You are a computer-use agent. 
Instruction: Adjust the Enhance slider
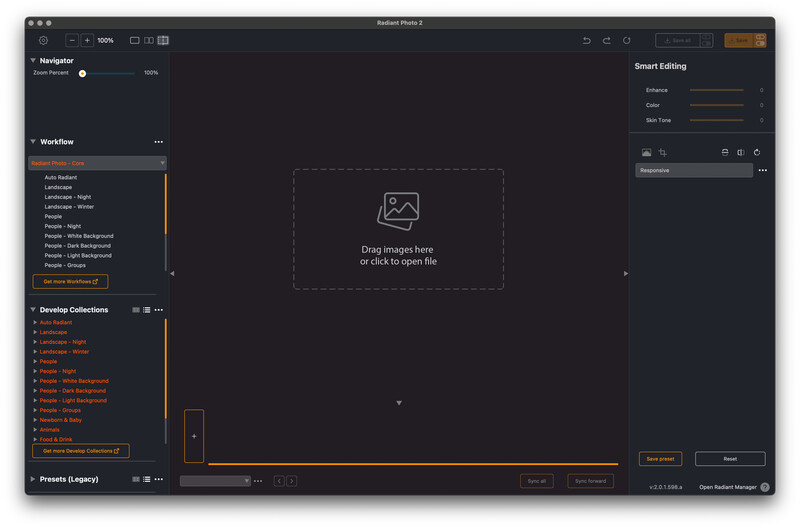coord(716,90)
